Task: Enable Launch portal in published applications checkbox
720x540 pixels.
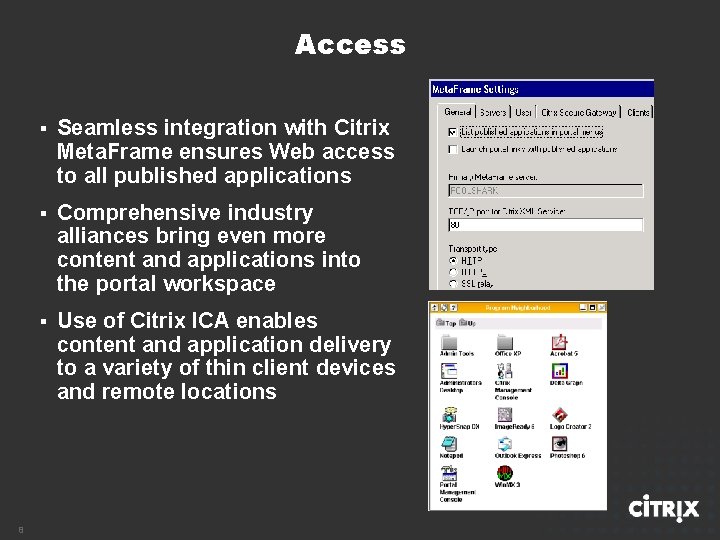Action: 453,149
